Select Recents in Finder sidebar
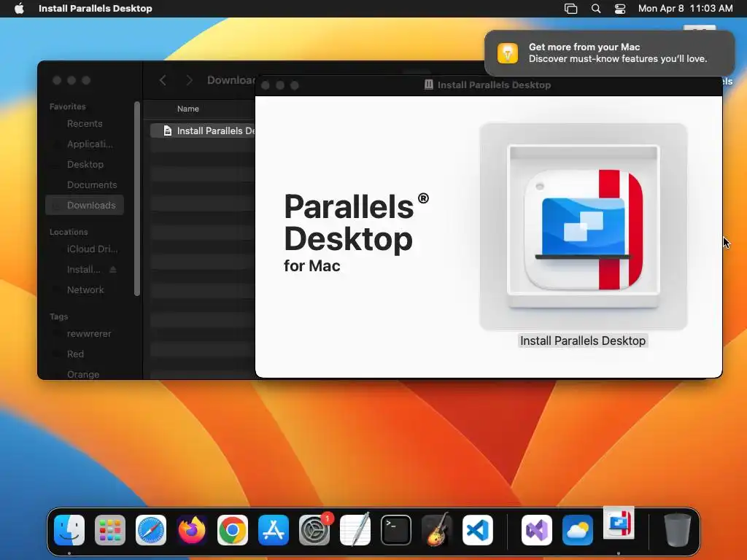This screenshot has height=560, width=747. tap(85, 124)
